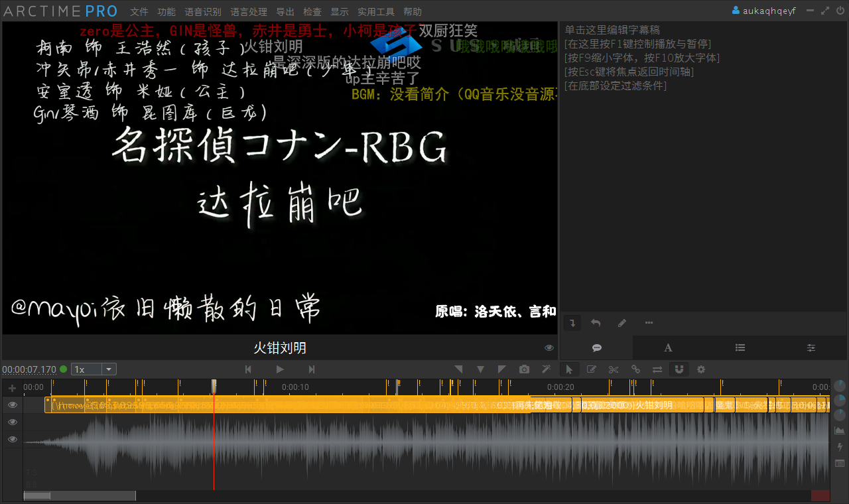Click the magic wand tool icon
The width and height of the screenshot is (849, 504).
tap(547, 369)
